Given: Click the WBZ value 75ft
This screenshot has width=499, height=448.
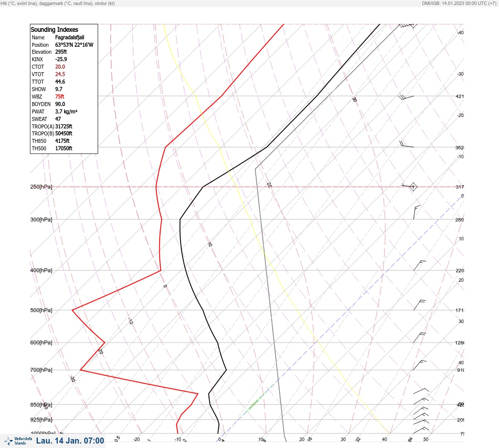Looking at the screenshot, I should (x=60, y=97).
